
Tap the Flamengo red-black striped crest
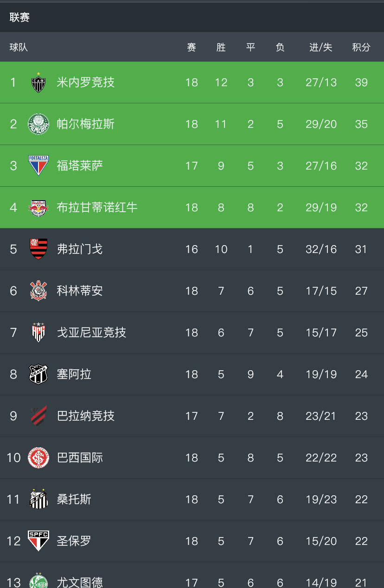(38, 249)
